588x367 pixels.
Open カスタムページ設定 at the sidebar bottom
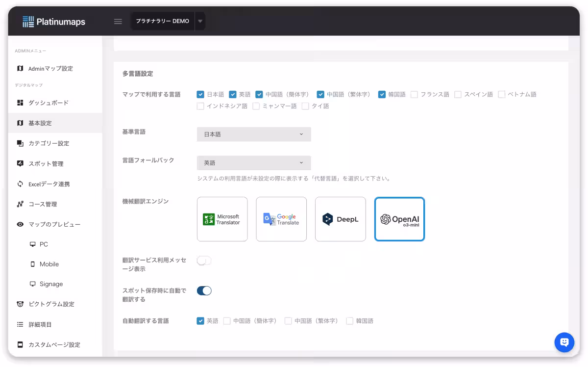pyautogui.click(x=53, y=344)
